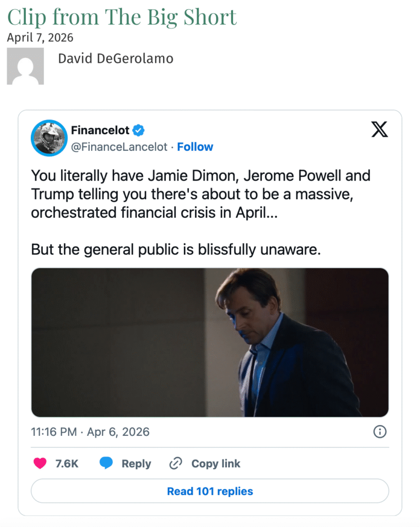Image resolution: width=420 pixels, height=527 pixels.
Task: Click the tweet's movie still image
Action: [x=209, y=342]
